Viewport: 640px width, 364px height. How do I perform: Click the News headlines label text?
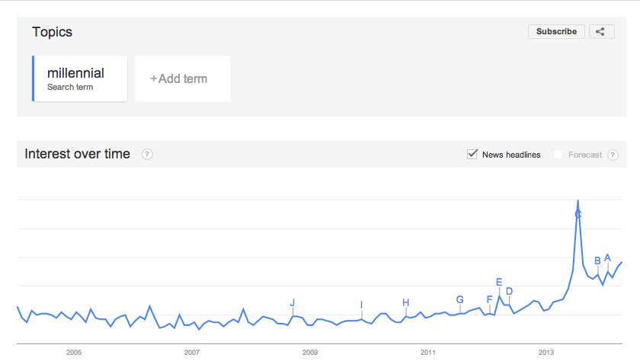click(x=511, y=155)
